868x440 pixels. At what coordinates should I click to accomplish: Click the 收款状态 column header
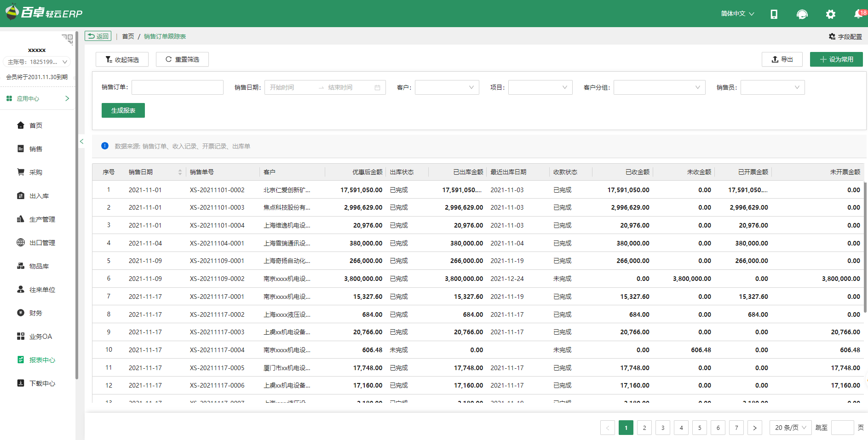click(565, 172)
